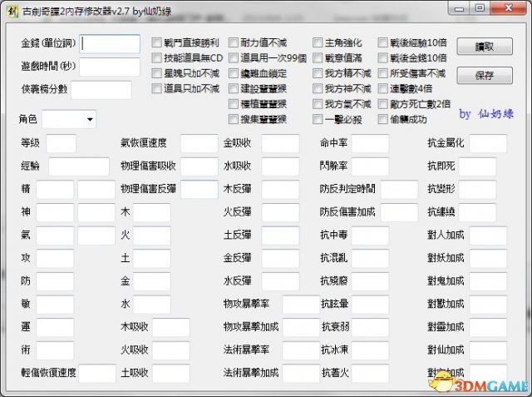Focus the 火吸收 input field

(x=170, y=350)
